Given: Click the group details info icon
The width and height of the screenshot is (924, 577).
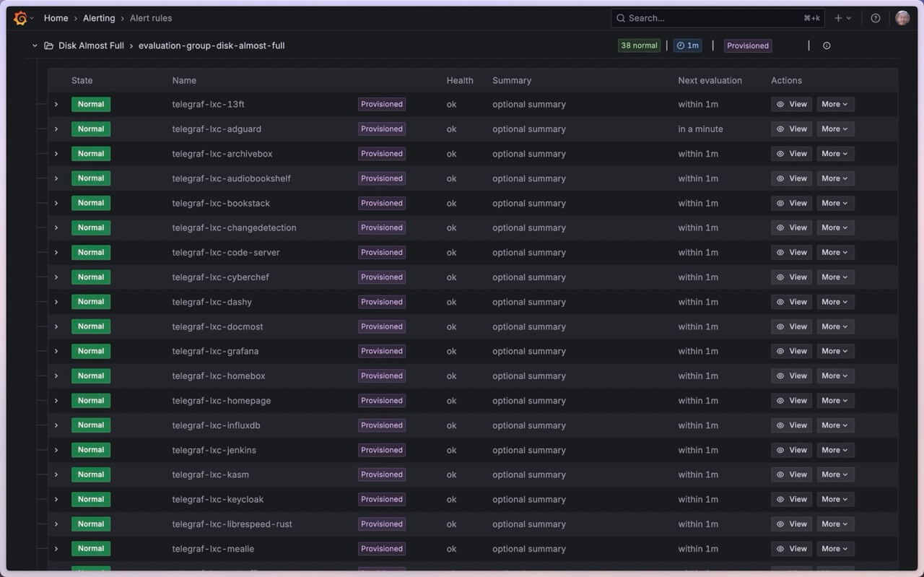Looking at the screenshot, I should tap(827, 45).
